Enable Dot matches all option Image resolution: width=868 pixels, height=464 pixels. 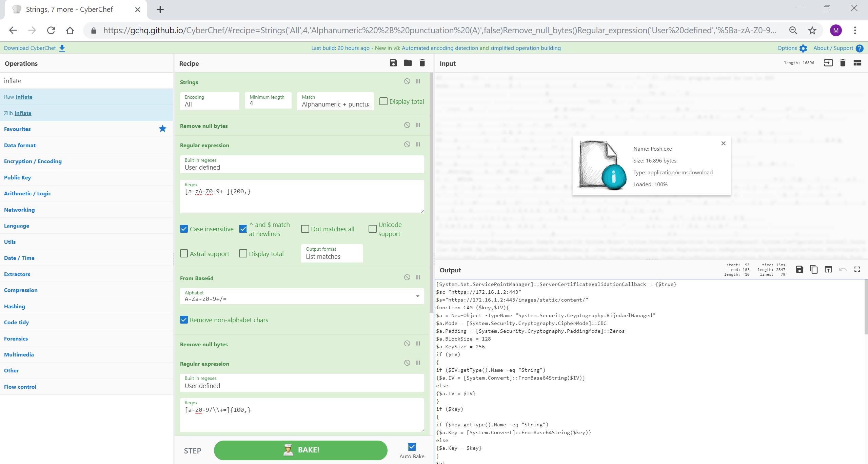[x=305, y=229]
